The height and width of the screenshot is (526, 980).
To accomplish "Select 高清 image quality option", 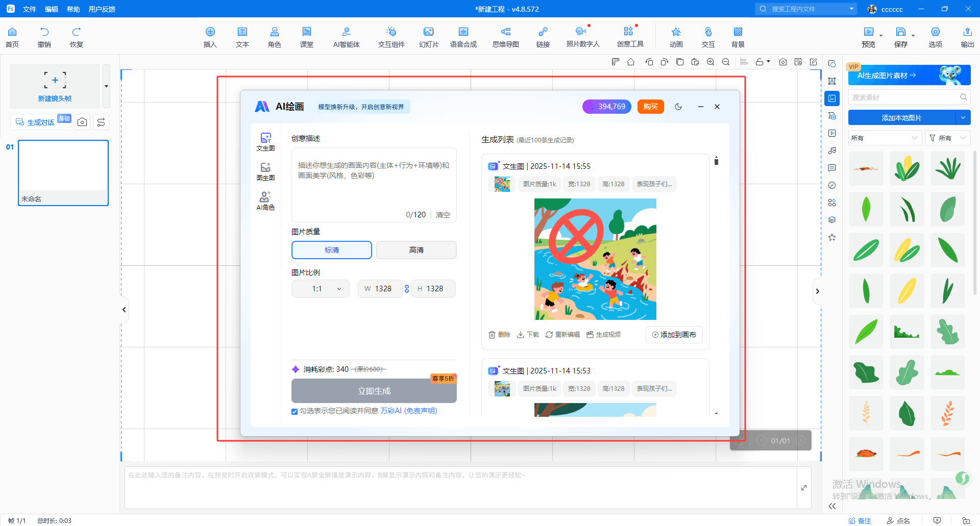I will (x=416, y=250).
